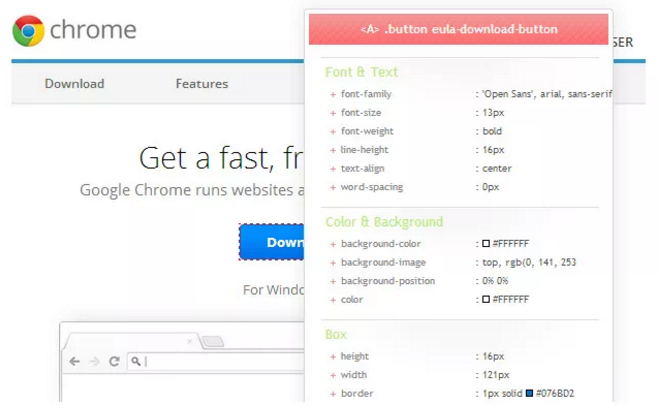Open the Download navigation item

(x=74, y=84)
